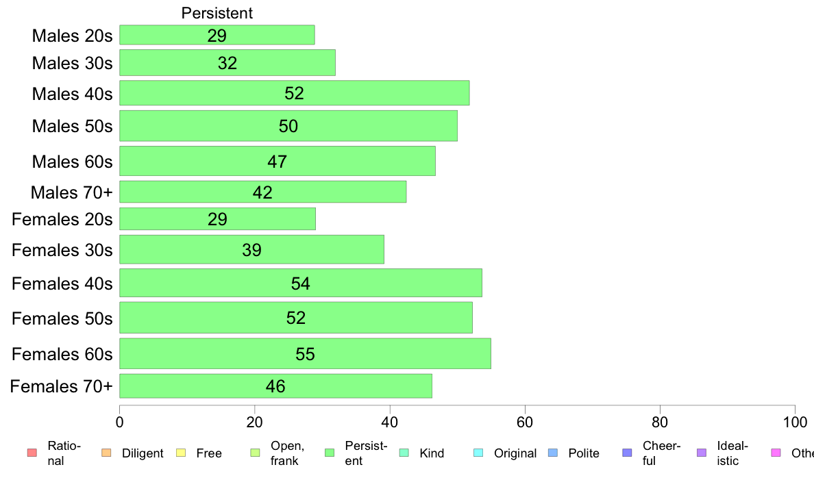The width and height of the screenshot is (814, 504).
Task: Click the Diligent legend color swatch
Action: 106,453
